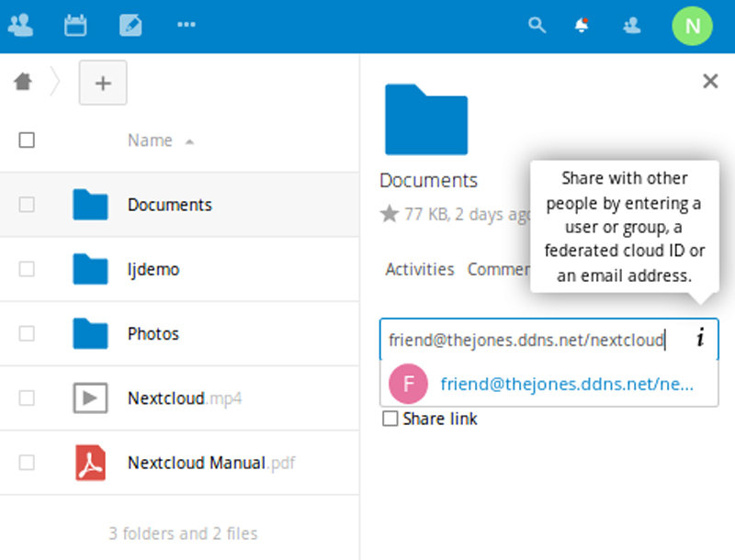Select the suggested federated share recipient
The width and height of the screenshot is (735, 560).
551,384
